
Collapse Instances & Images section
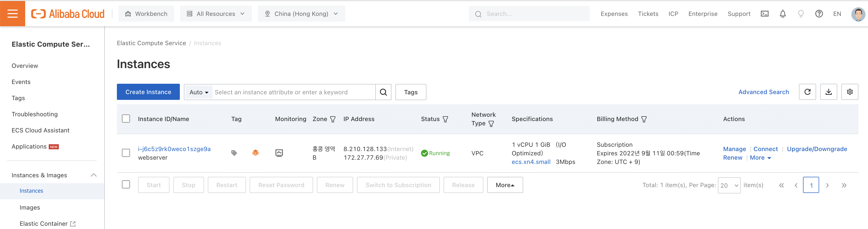click(x=94, y=175)
